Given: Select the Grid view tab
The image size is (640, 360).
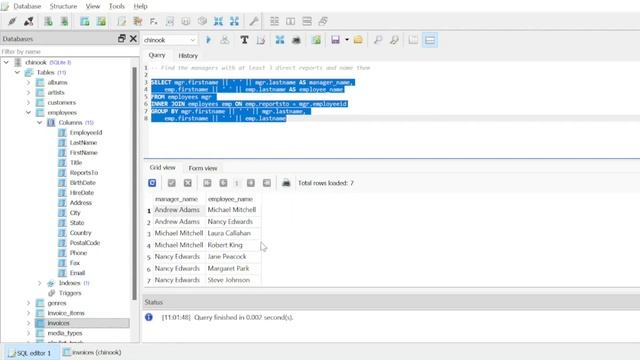Looking at the screenshot, I should pyautogui.click(x=162, y=168).
